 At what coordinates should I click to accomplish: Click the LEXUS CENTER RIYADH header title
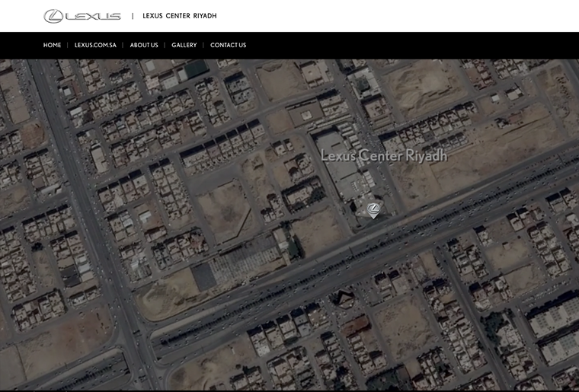click(x=180, y=16)
